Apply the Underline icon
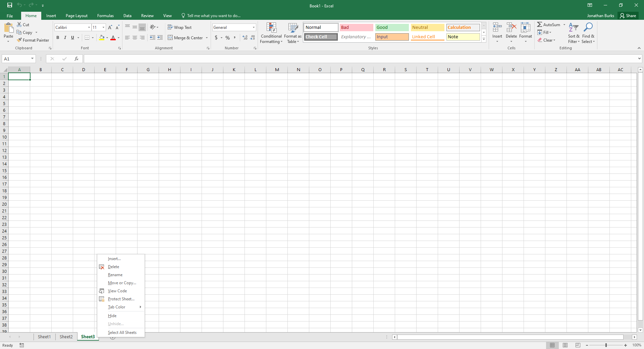The height and width of the screenshot is (349, 644). pyautogui.click(x=72, y=38)
